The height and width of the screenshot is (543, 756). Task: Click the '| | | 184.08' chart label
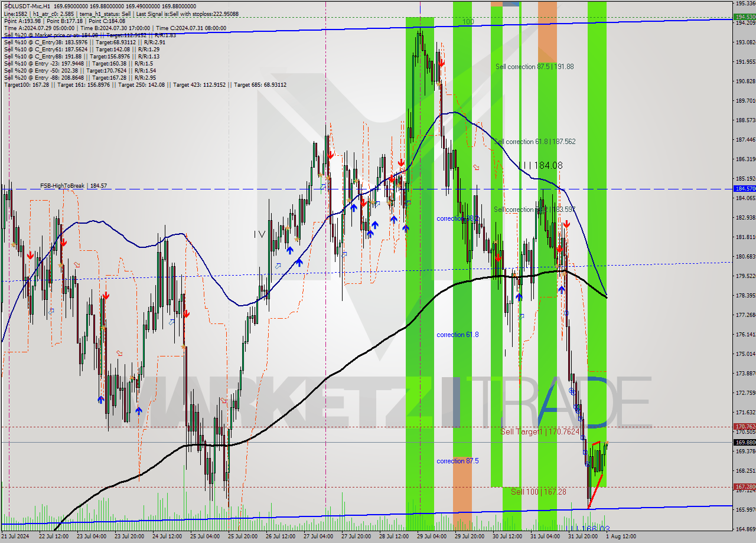click(x=541, y=166)
